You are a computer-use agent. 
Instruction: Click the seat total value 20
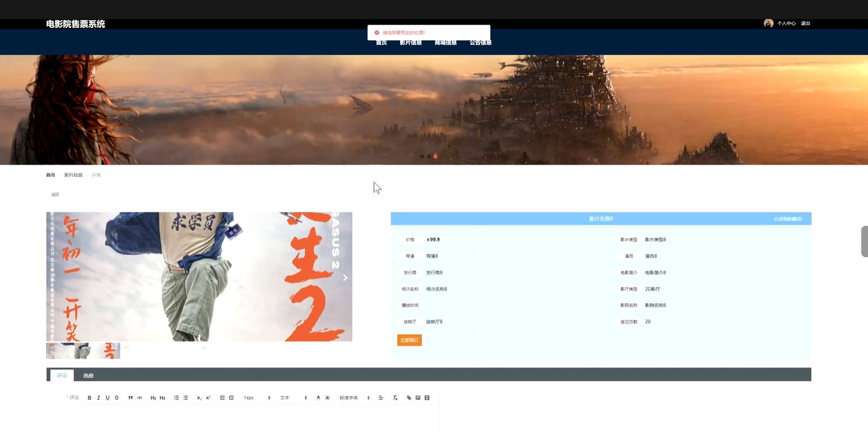(x=648, y=322)
